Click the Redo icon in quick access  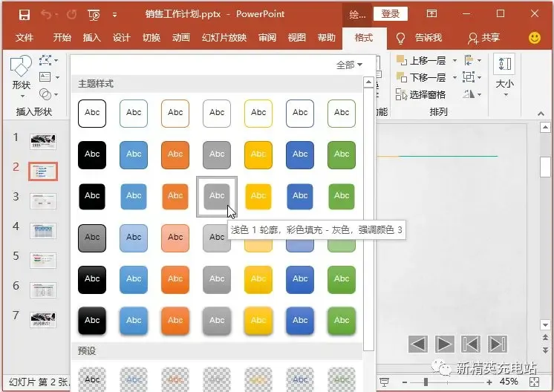click(72, 15)
